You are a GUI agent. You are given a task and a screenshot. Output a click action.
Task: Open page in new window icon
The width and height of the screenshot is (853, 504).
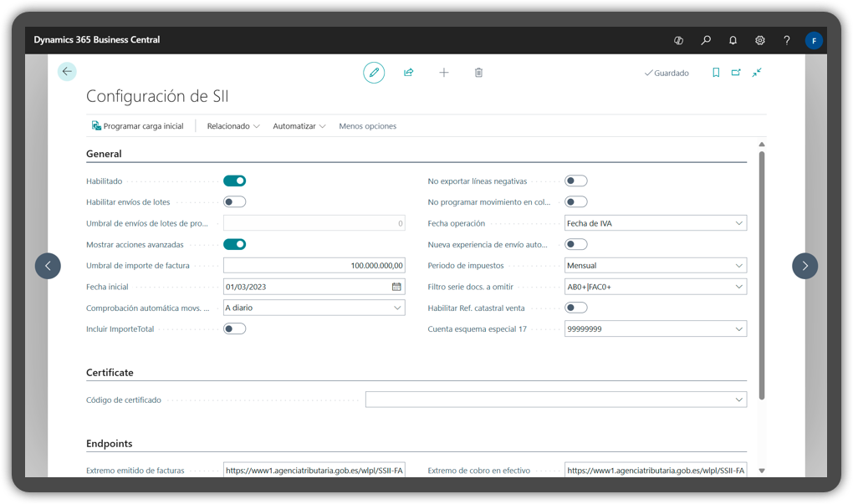[x=736, y=73]
